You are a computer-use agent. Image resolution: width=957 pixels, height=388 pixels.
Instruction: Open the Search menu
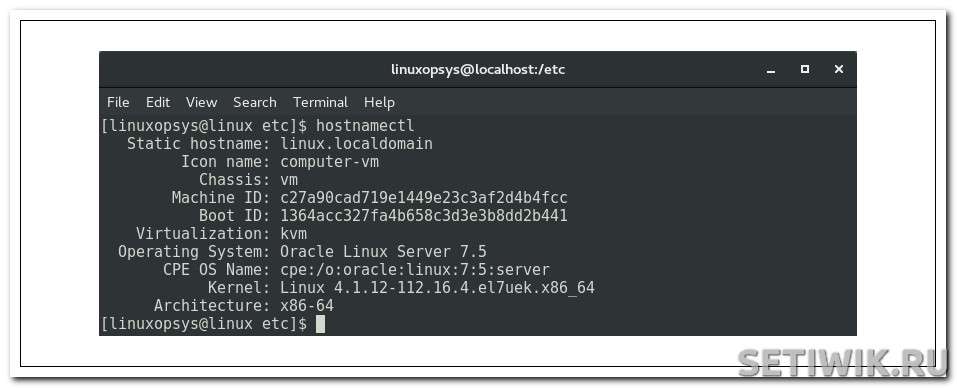[255, 102]
